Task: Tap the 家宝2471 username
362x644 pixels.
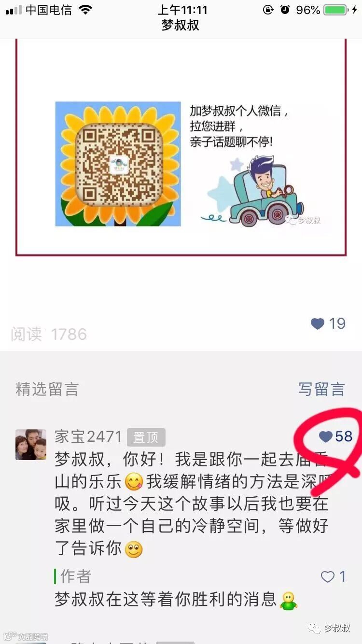Action: [x=88, y=436]
